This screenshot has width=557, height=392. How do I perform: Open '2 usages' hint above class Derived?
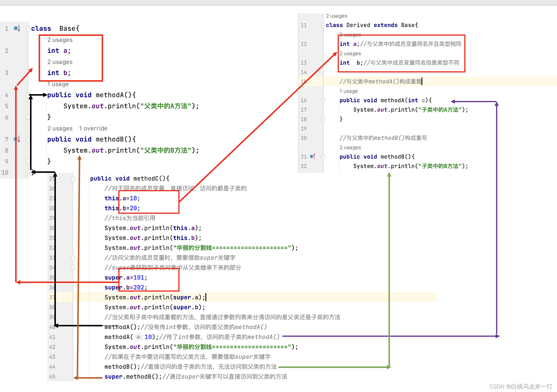(336, 16)
